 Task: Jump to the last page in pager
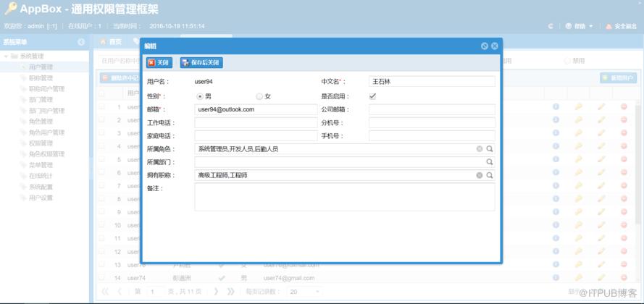pos(230,292)
